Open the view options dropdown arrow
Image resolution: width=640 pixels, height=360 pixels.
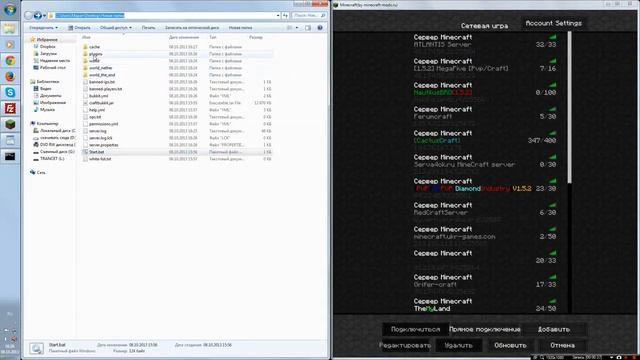pyautogui.click(x=297, y=28)
